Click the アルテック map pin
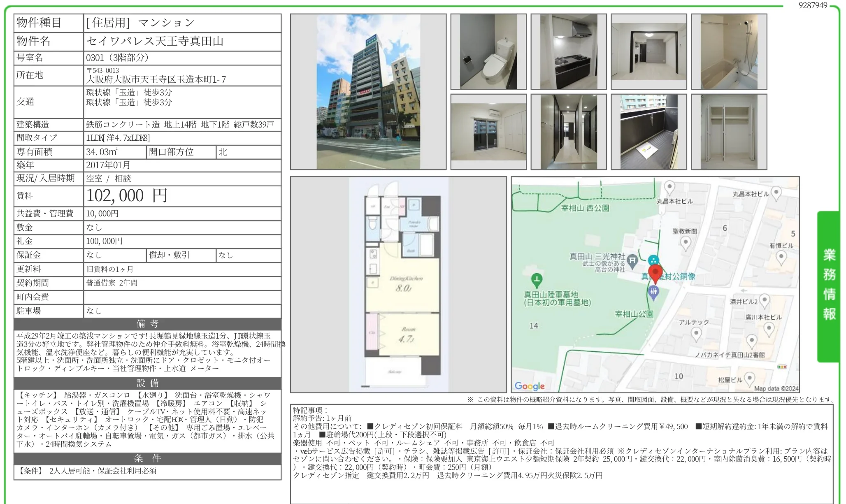 pos(696,333)
